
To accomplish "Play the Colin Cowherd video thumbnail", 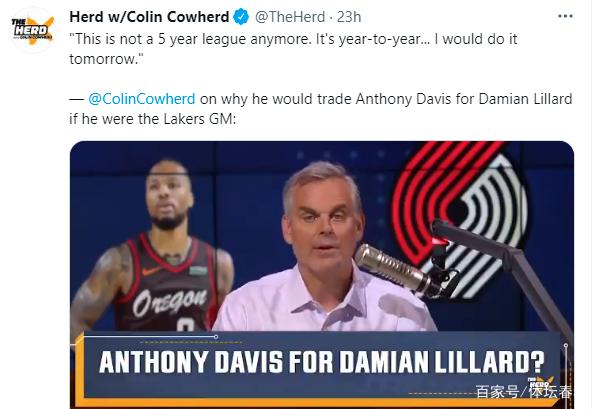I will click(x=322, y=275).
